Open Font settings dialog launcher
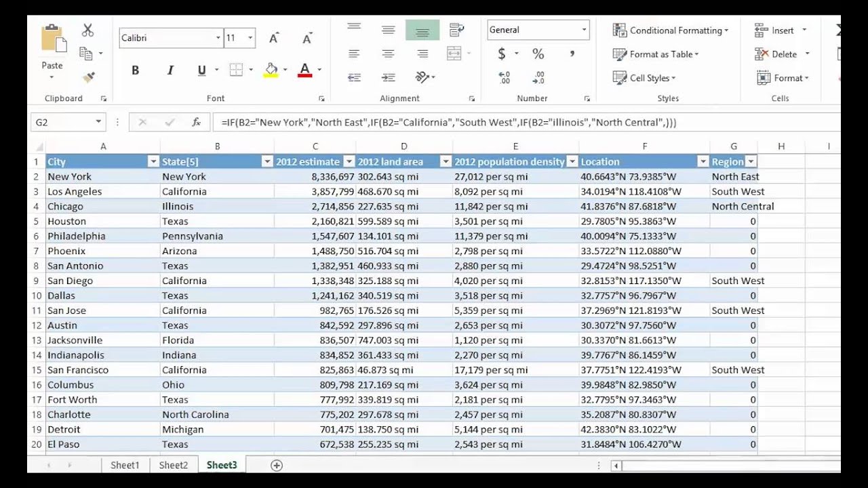This screenshot has width=868, height=488. (321, 99)
